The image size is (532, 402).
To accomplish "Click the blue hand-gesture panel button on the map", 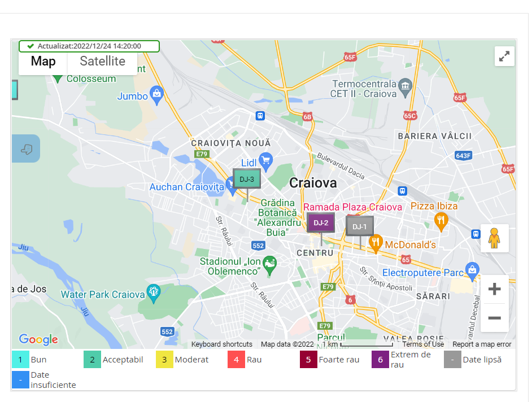I will (x=26, y=148).
